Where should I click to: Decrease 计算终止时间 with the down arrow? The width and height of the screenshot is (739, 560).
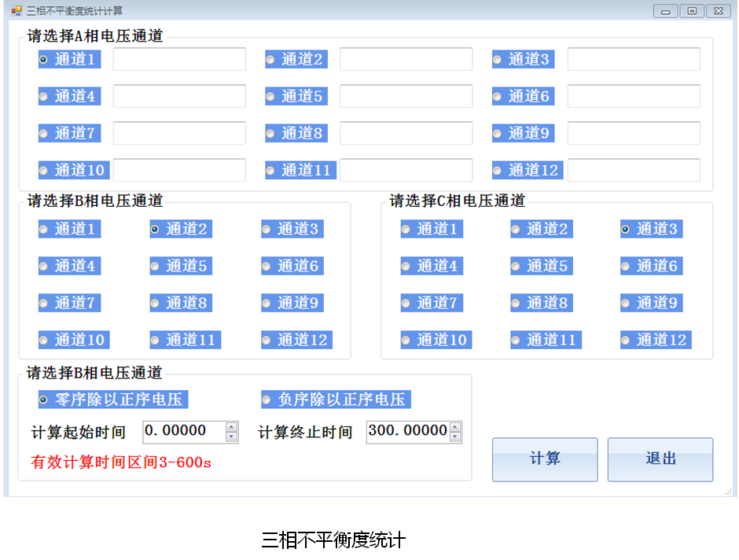click(x=456, y=437)
